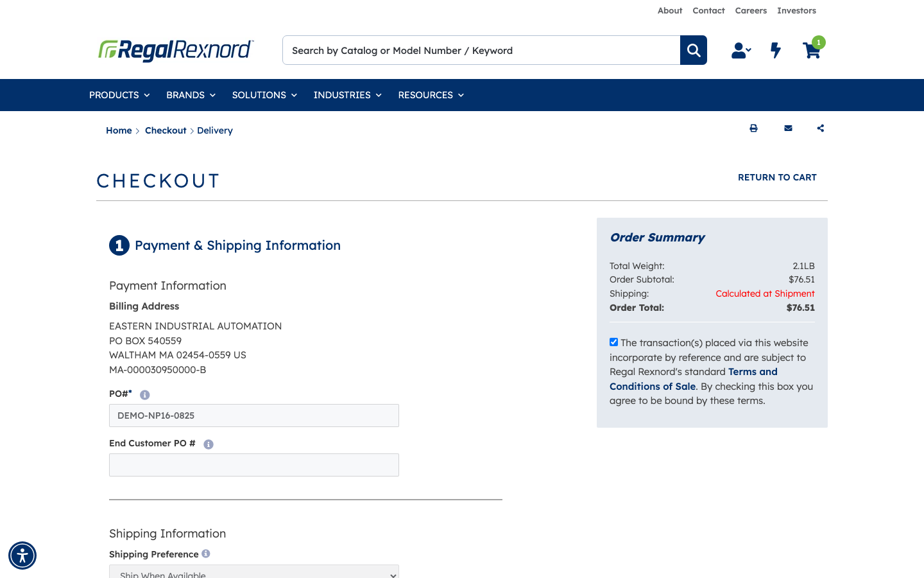Click the PO# input field
Viewport: 924px width, 578px height.
[x=254, y=416]
